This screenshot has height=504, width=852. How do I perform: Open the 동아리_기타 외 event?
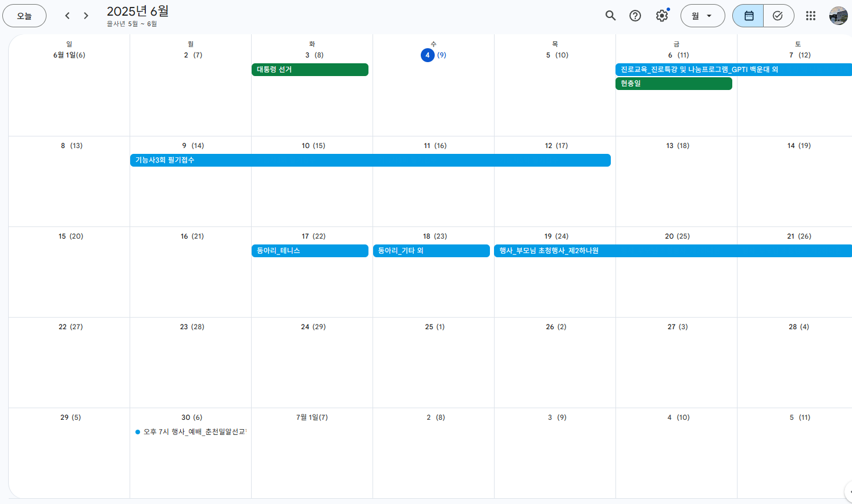431,251
